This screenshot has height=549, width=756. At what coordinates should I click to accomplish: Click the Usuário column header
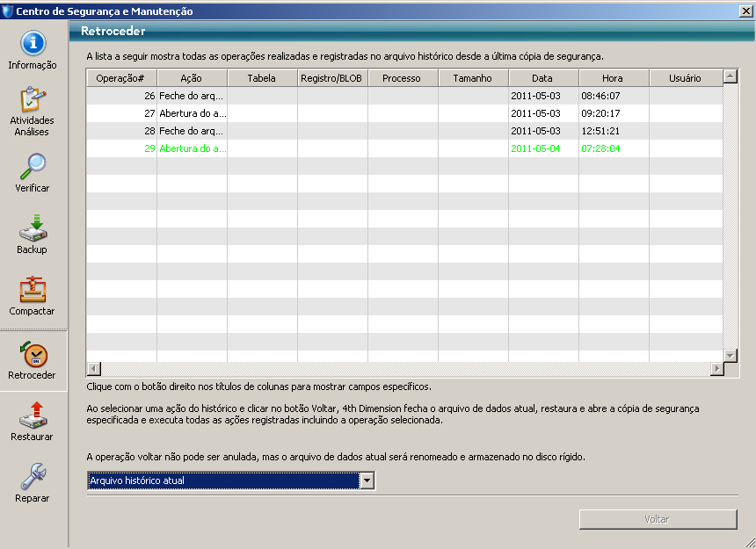(684, 78)
